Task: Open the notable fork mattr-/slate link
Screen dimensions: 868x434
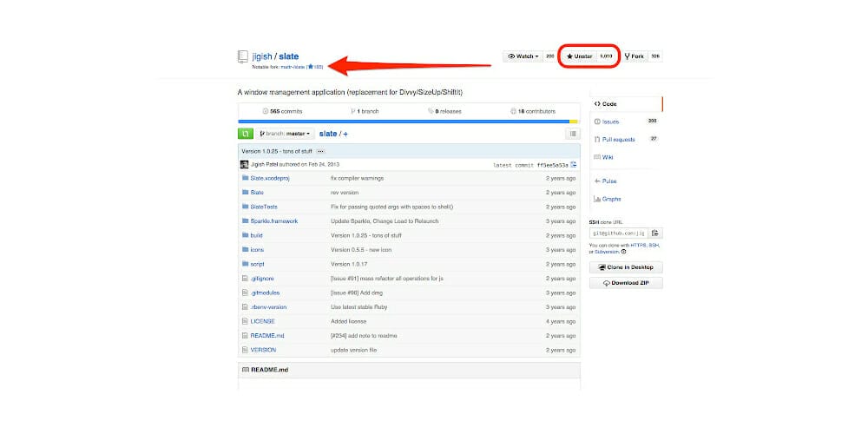Action: (293, 67)
